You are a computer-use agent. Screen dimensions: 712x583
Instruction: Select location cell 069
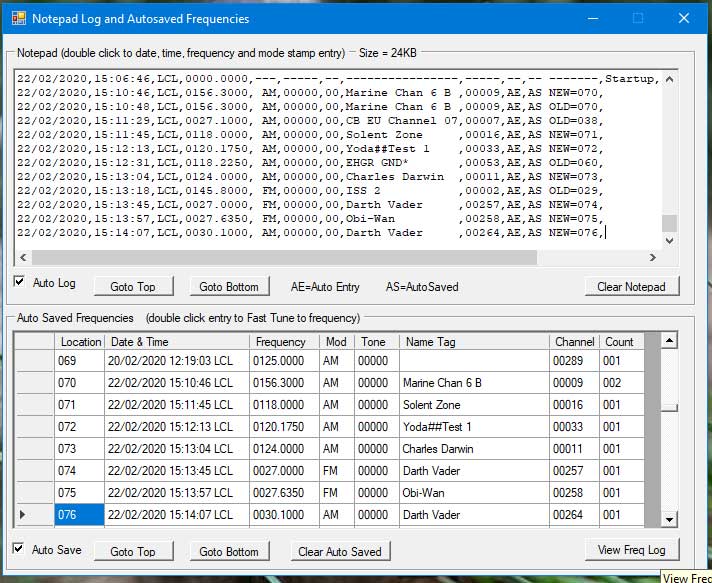(x=79, y=361)
